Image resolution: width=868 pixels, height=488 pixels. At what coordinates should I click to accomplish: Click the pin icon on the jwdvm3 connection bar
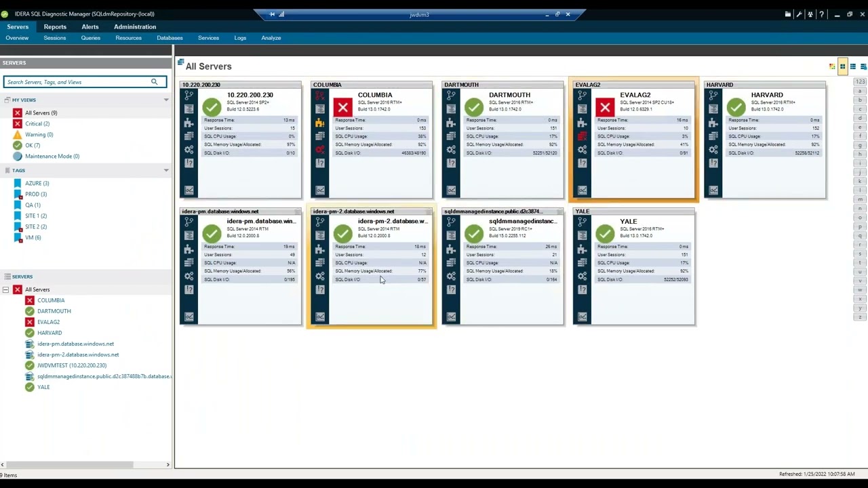pyautogui.click(x=272, y=14)
